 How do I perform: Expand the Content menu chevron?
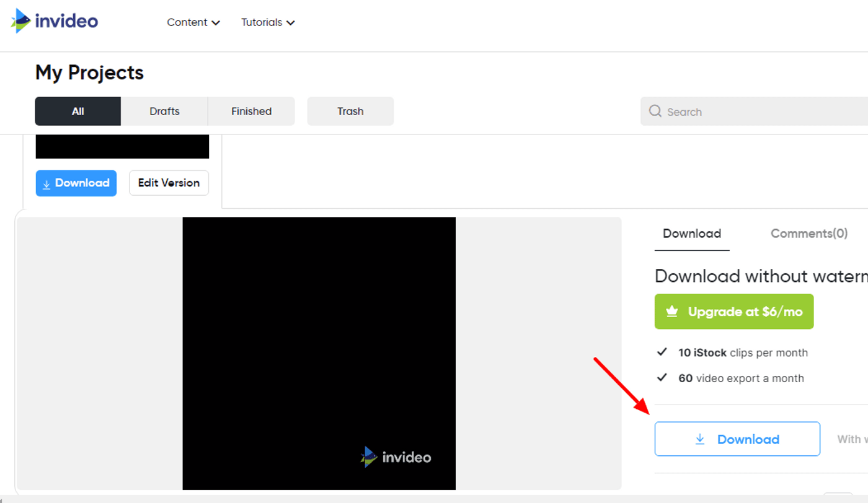tap(216, 23)
